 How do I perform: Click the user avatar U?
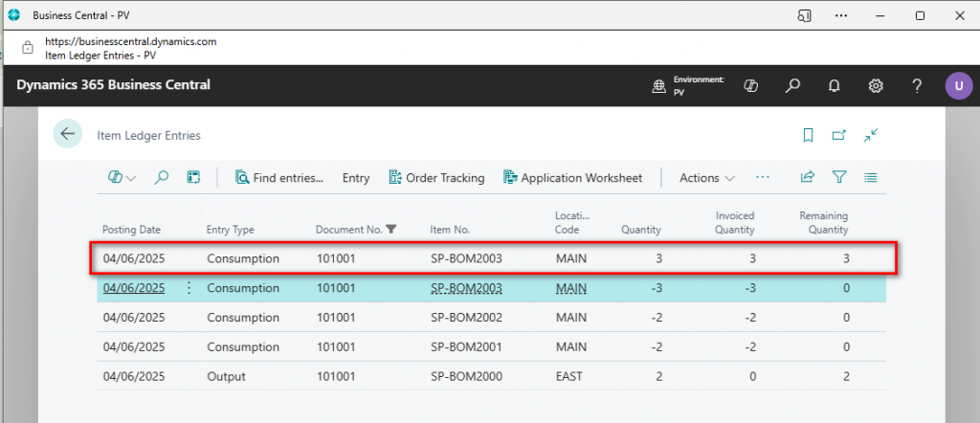[x=958, y=86]
